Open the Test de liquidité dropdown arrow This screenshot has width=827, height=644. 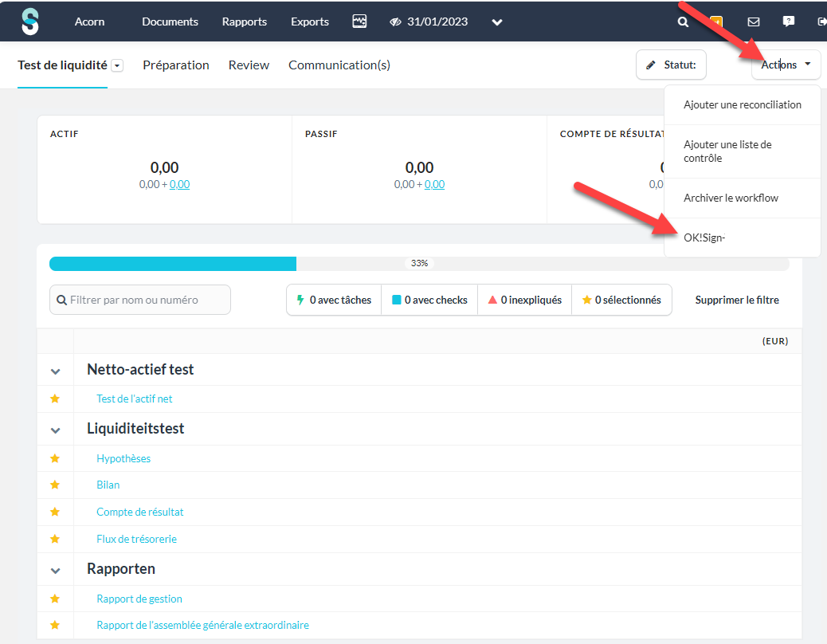click(x=118, y=65)
